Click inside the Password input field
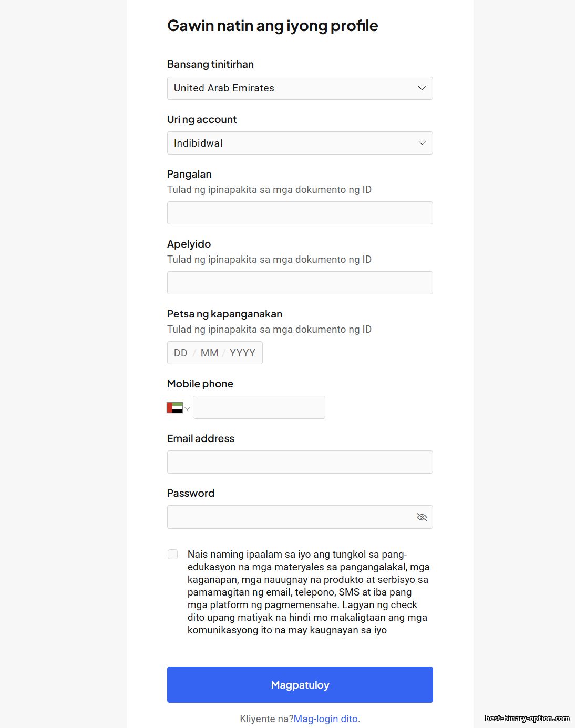Image resolution: width=575 pixels, height=728 pixels. (x=289, y=517)
